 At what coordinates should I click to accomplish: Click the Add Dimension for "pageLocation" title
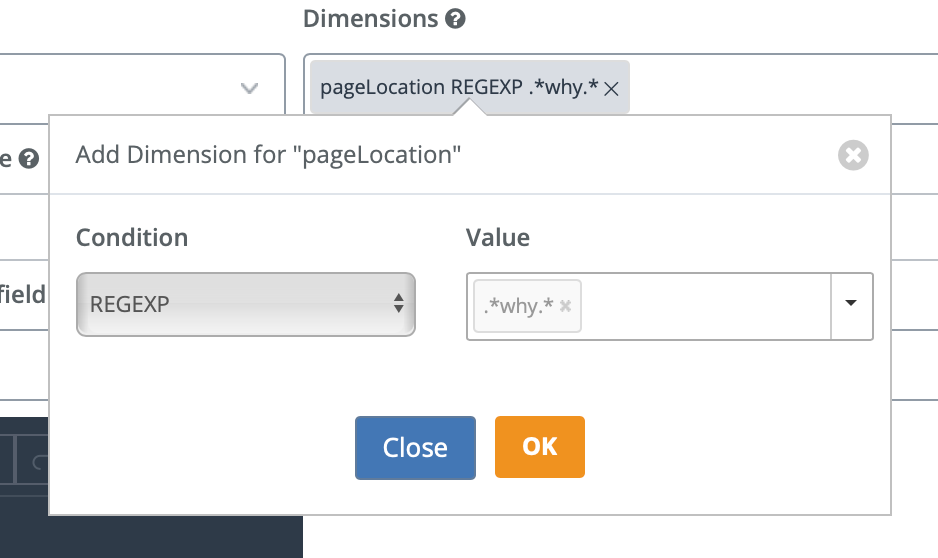[268, 155]
